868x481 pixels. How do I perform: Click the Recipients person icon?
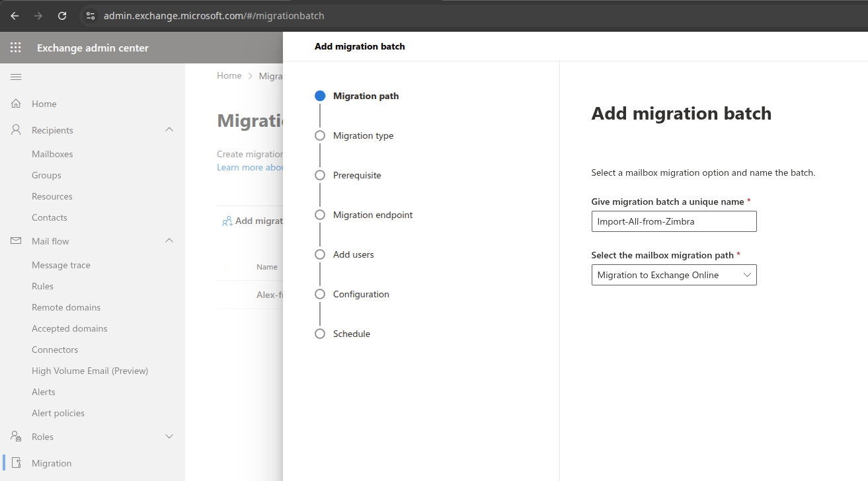tap(17, 130)
